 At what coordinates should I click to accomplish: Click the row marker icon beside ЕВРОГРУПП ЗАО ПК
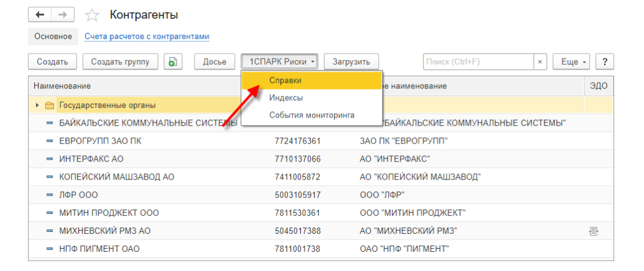coord(50,141)
